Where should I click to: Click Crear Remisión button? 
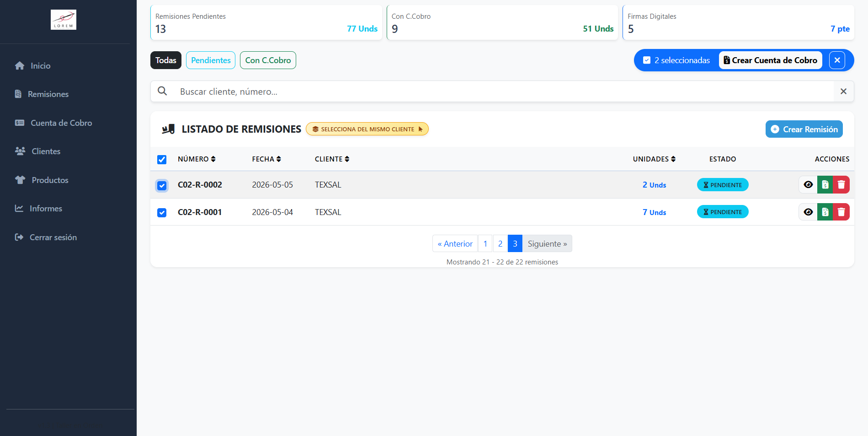click(804, 129)
